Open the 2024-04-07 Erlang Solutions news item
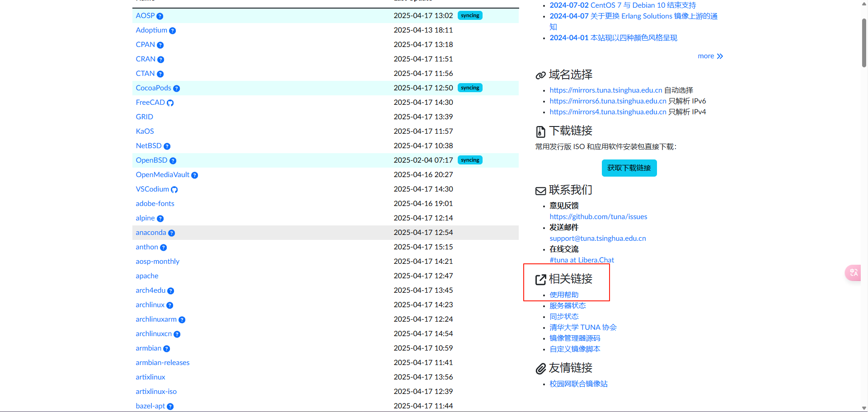Viewport: 868px width, 412px height. [x=633, y=21]
